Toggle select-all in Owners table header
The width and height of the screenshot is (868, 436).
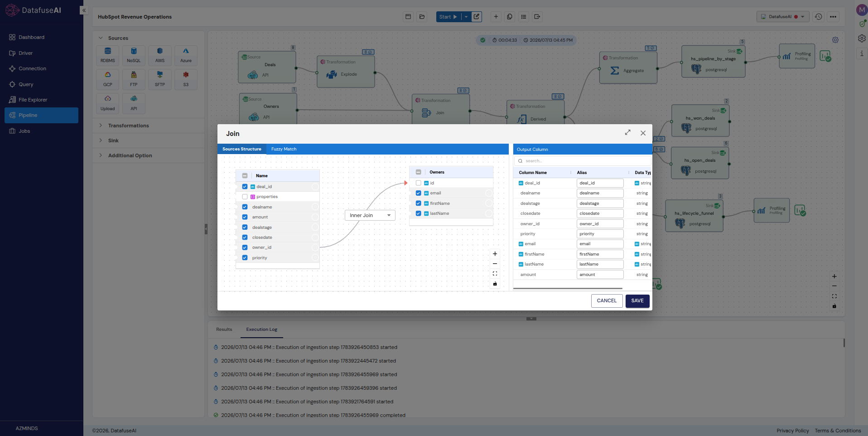418,172
